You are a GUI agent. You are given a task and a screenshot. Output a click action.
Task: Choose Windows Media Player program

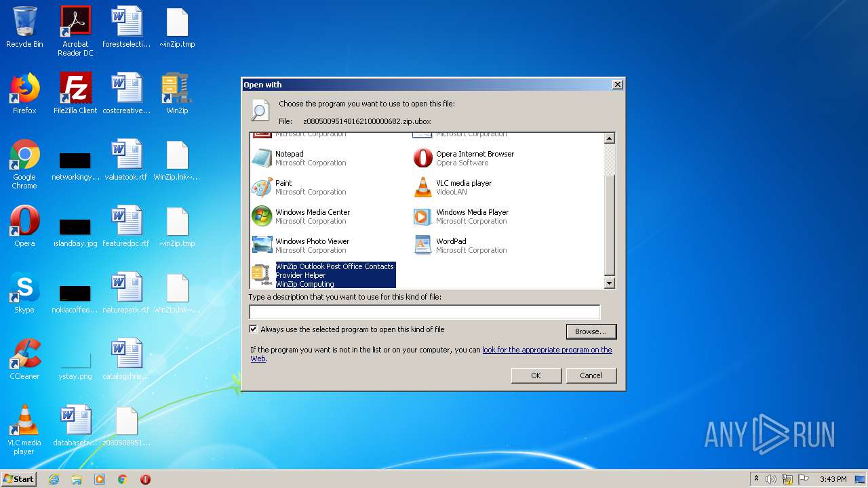pyautogui.click(x=461, y=216)
